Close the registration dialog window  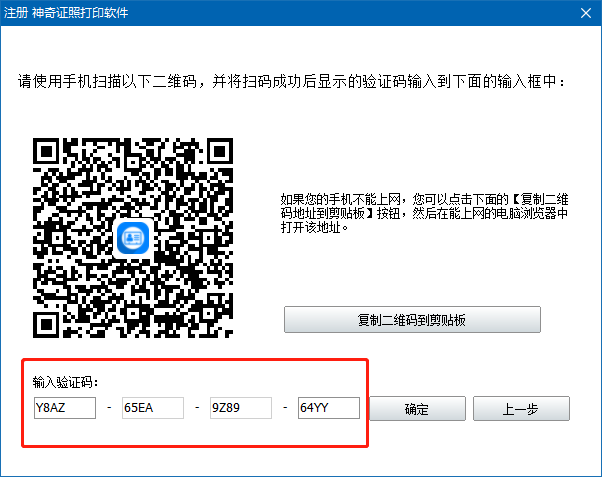click(585, 13)
